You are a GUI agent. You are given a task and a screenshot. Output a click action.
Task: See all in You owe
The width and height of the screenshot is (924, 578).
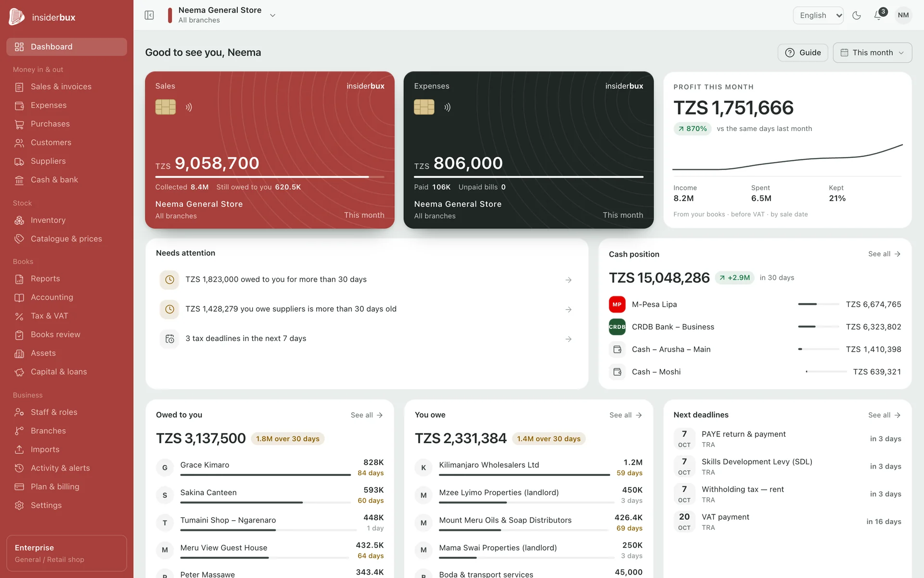pos(625,415)
